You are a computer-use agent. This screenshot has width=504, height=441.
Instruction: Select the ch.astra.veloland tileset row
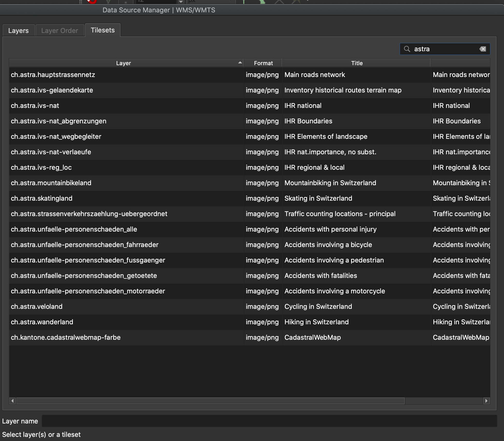[x=37, y=307]
